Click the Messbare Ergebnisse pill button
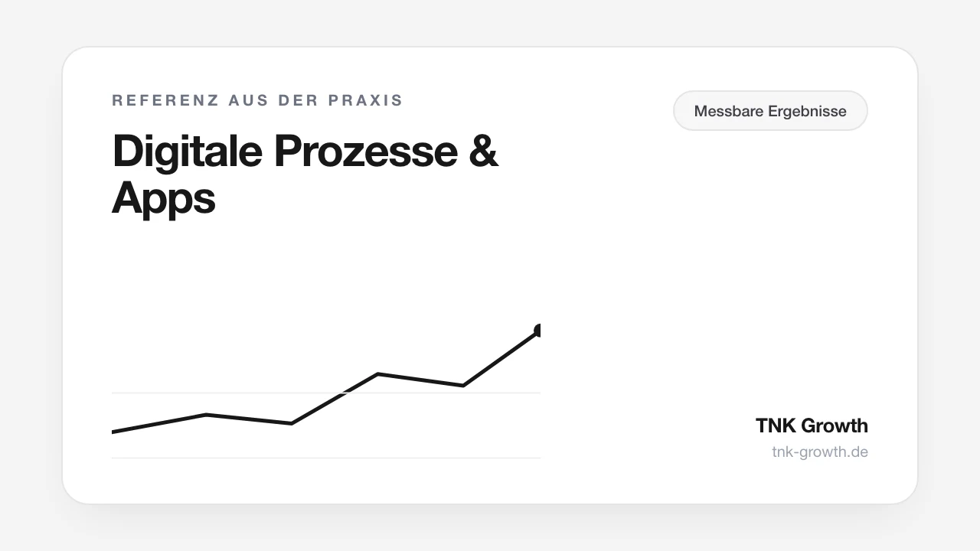This screenshot has height=551, width=980. coord(770,111)
